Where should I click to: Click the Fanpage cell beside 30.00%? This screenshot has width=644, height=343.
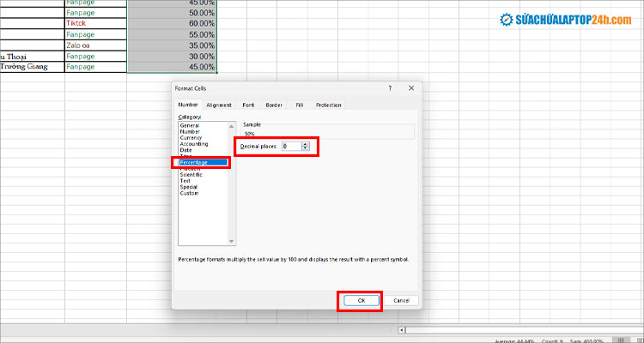(95, 57)
